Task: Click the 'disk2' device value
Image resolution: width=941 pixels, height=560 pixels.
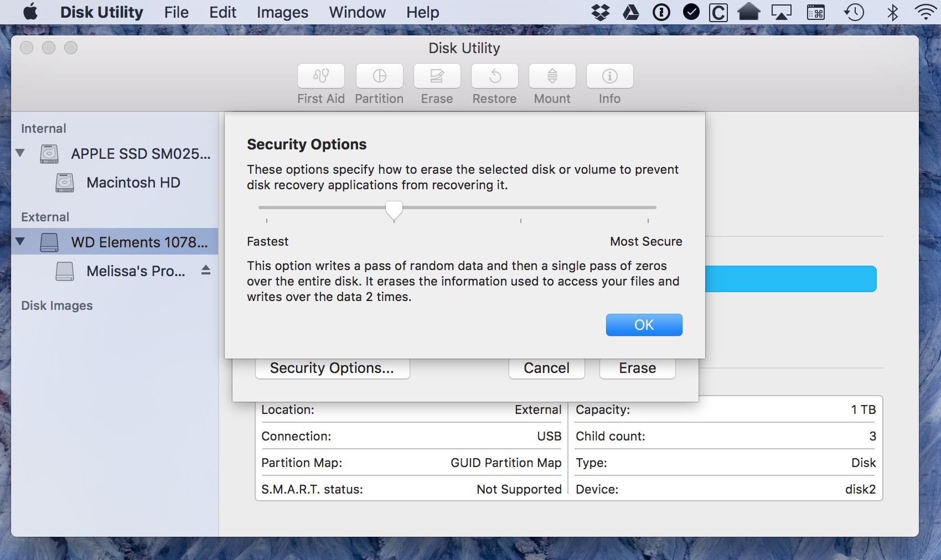Action: (860, 489)
